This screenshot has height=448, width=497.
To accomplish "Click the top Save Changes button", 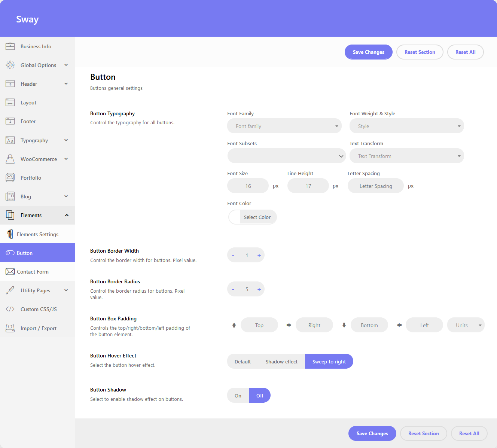I will 368,52.
